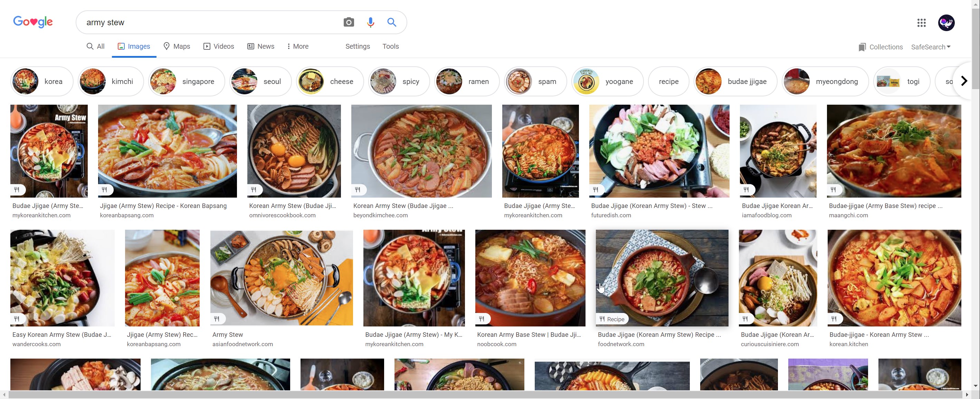Screen dimensions: 980x399
Task: Click Recipe badge on foodnetwork image
Action: click(612, 319)
